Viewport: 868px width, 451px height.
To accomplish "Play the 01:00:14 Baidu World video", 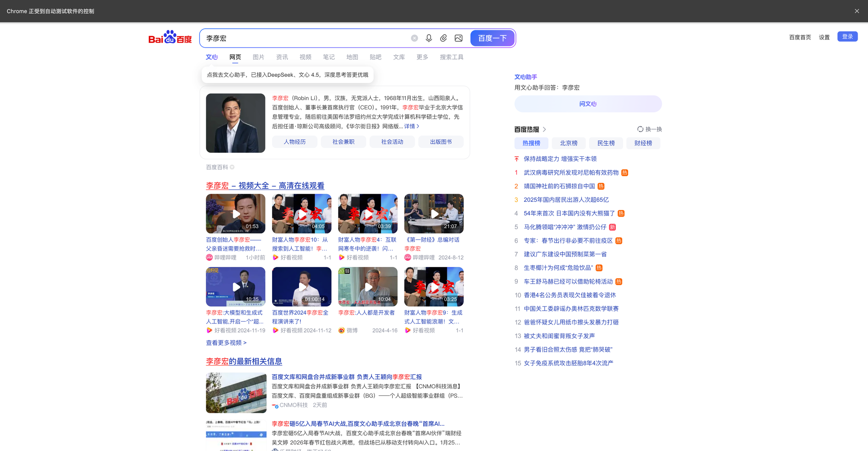I will tap(302, 286).
